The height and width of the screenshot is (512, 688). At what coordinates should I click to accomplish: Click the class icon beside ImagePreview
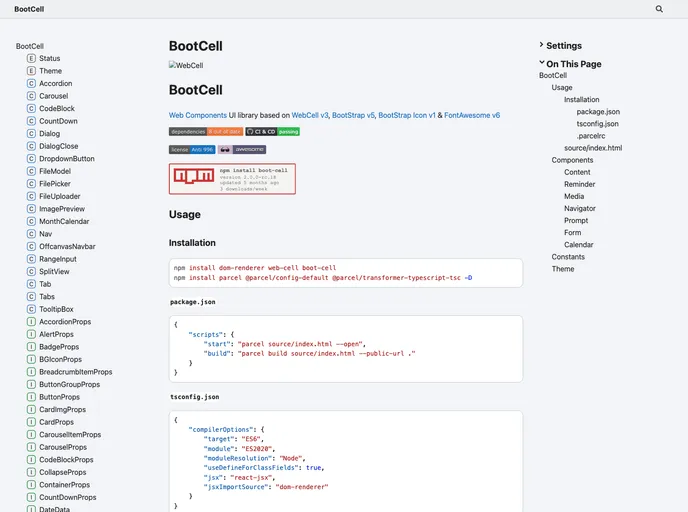pos(31,209)
